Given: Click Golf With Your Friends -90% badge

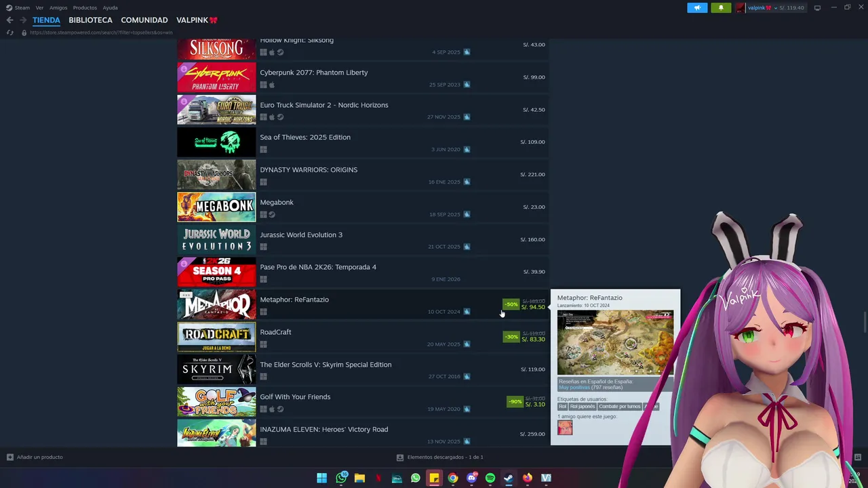Looking at the screenshot, I should point(515,402).
